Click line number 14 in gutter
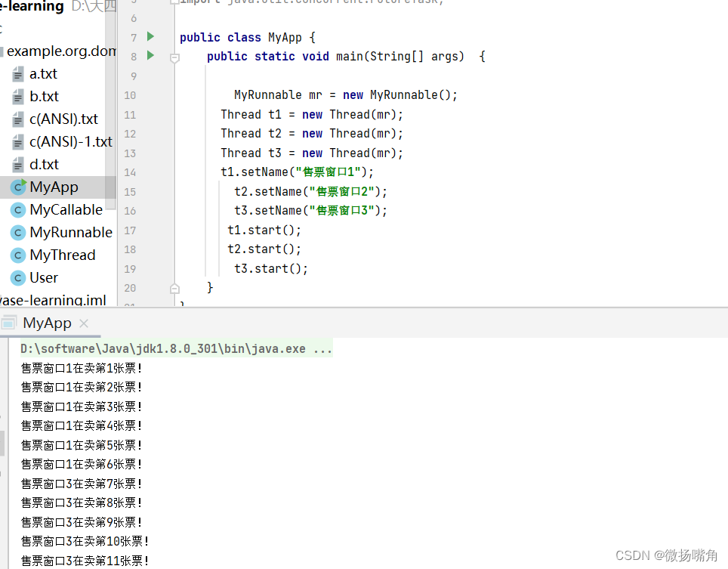728x569 pixels. point(130,173)
